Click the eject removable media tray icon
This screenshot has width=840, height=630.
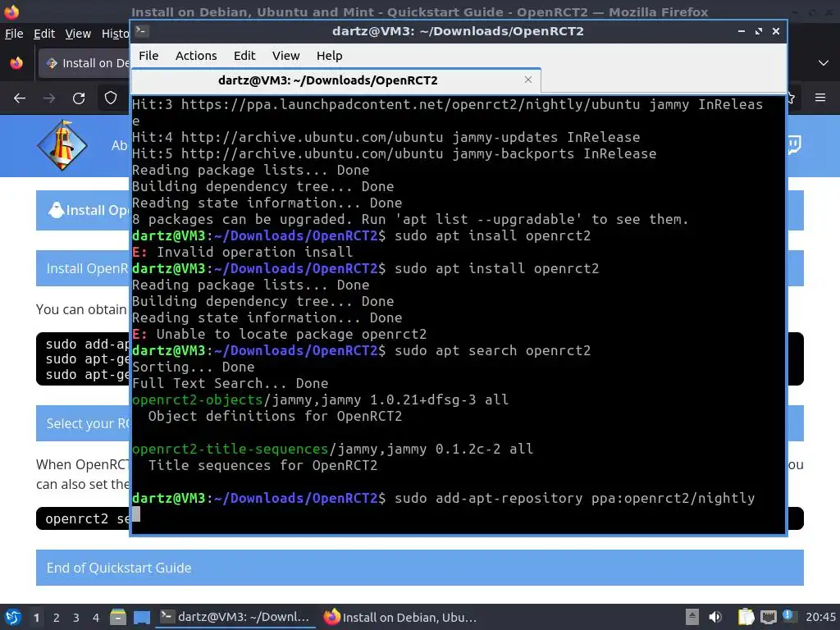692,617
